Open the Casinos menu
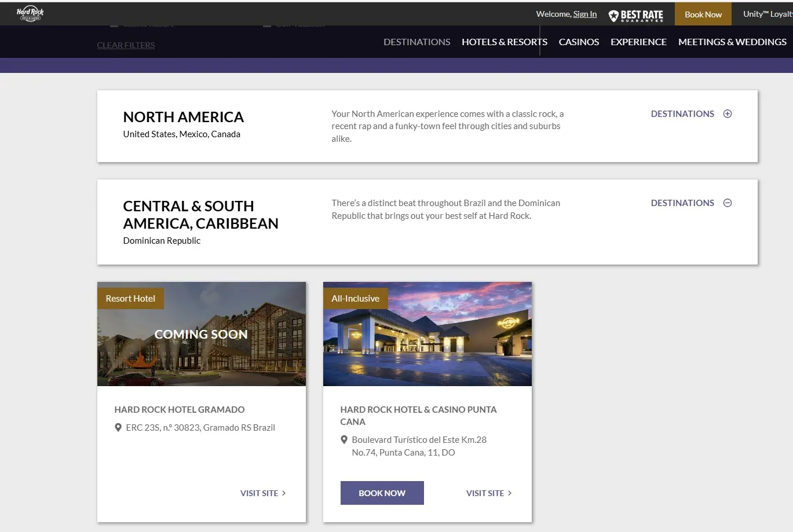This screenshot has width=793, height=532. (579, 42)
